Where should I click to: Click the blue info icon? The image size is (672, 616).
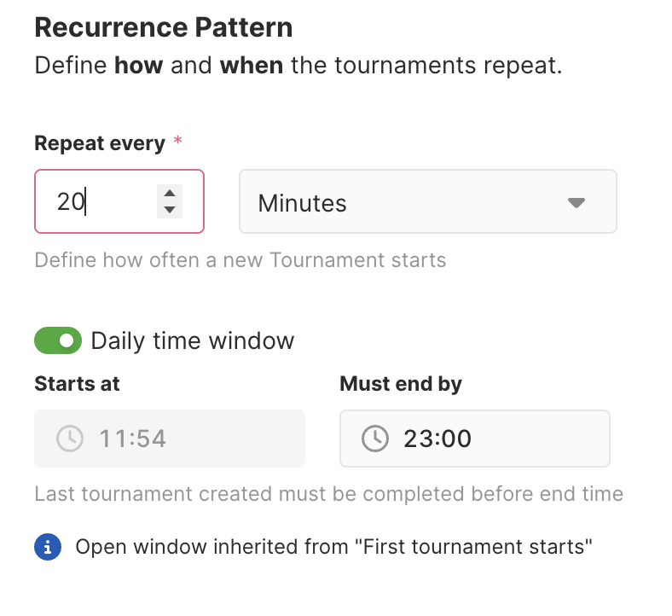tap(48, 547)
